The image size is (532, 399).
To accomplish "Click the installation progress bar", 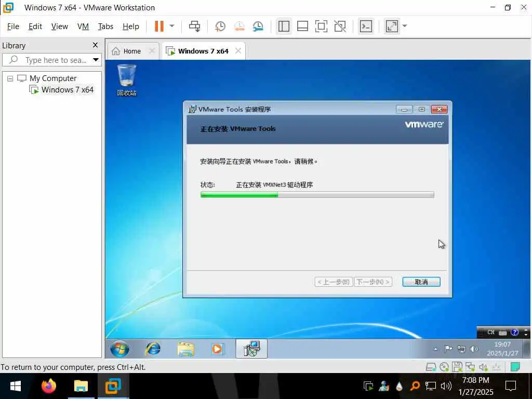I will (317, 195).
